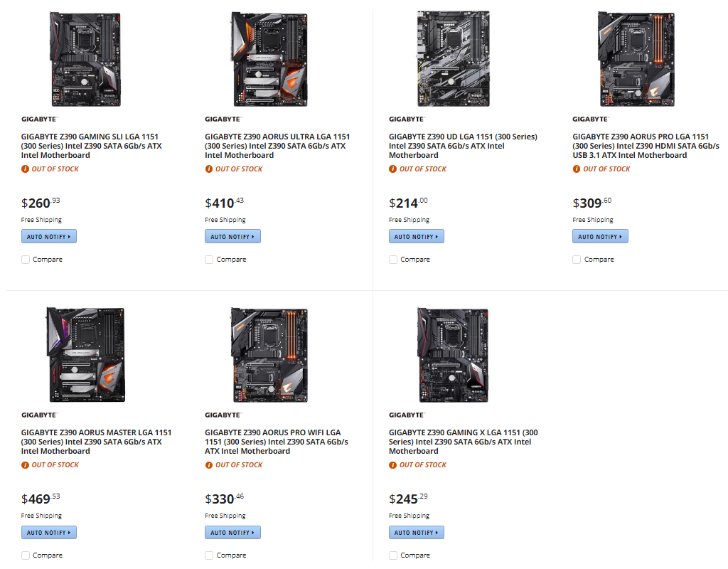The image size is (728, 569).
Task: Click the GIGABYTE logo above Z390 GAMING X
Action: 407,415
